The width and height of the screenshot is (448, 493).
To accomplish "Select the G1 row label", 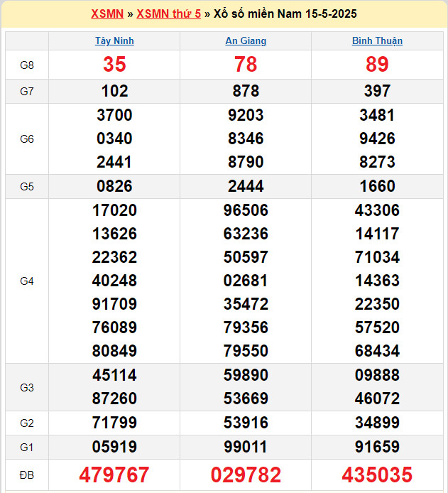I will click(27, 447).
